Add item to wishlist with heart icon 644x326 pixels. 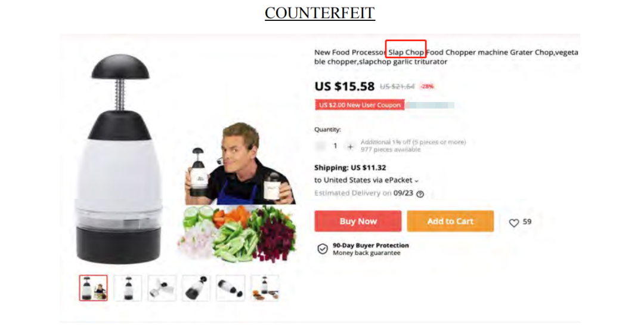coord(514,223)
